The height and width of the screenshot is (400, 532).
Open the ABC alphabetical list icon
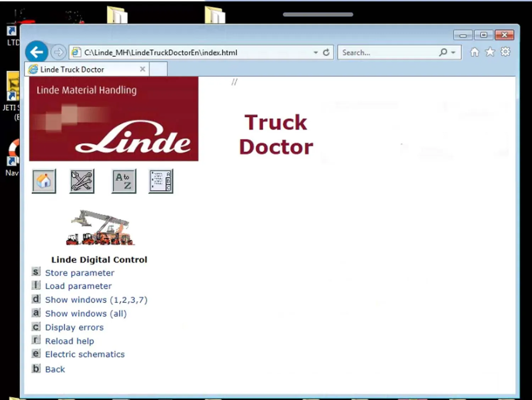coord(161,181)
